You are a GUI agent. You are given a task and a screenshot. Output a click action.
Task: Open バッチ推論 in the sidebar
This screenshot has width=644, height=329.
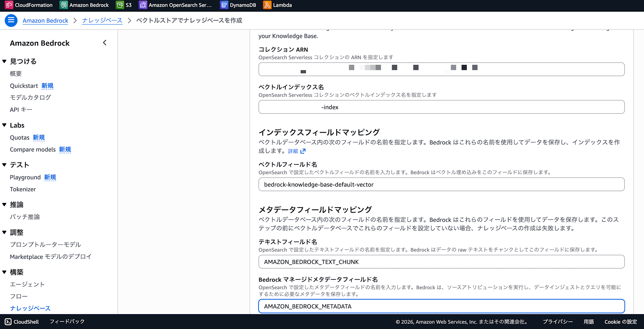point(25,217)
